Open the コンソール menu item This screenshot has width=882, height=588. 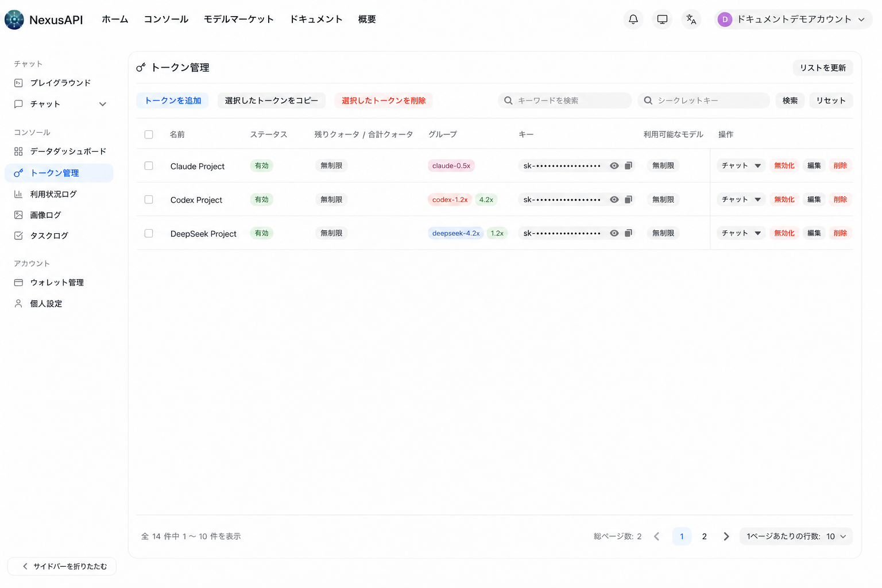(166, 20)
